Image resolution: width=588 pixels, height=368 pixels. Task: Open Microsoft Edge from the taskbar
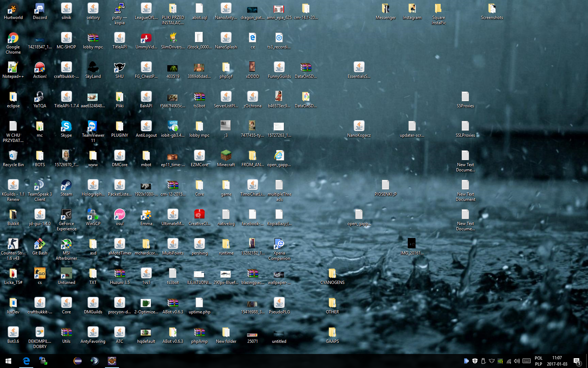(x=26, y=361)
